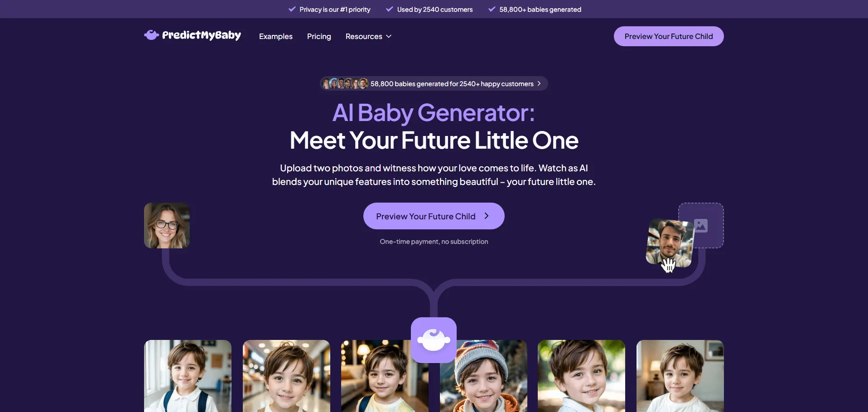Click the checkmark beside Used by 2540 customers
Screen dimensions: 868x412
pos(390,9)
